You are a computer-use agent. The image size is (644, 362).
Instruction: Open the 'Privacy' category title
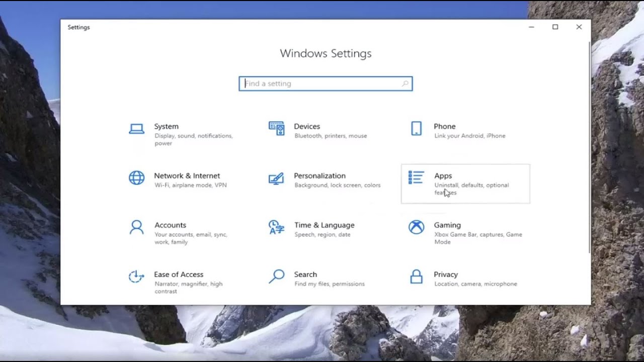pyautogui.click(x=446, y=274)
